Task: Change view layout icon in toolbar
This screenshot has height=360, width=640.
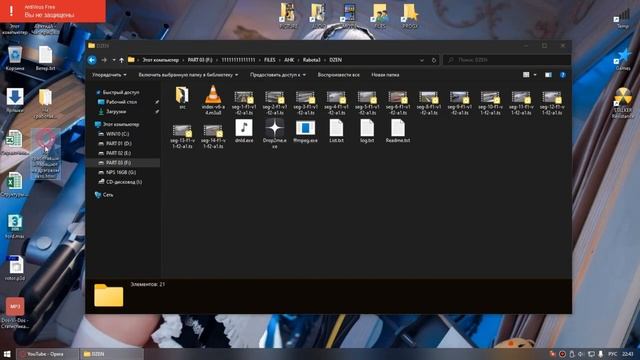Action: pyautogui.click(x=526, y=75)
